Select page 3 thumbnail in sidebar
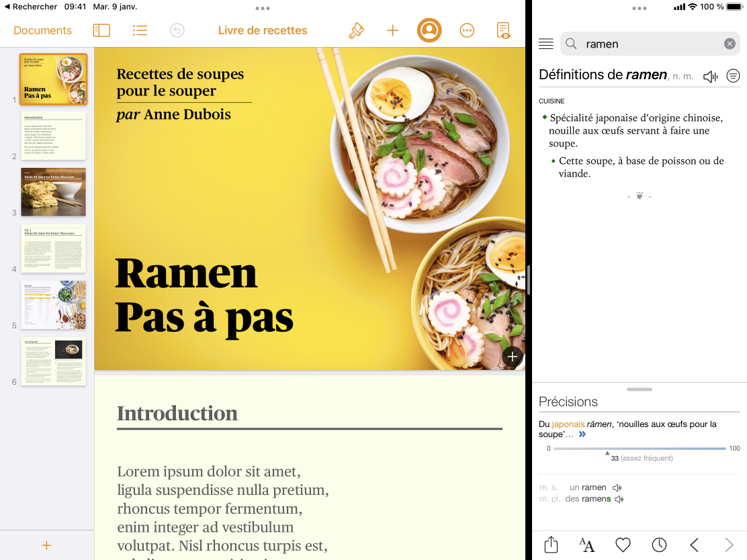 pos(53,192)
